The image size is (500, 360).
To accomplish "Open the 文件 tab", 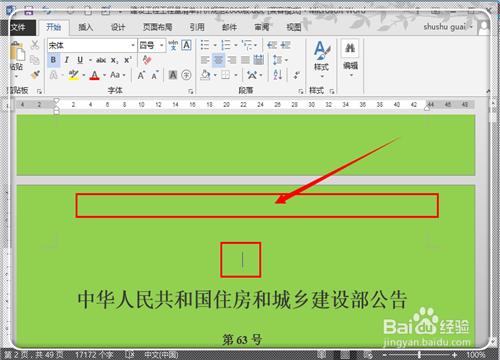I will (x=18, y=27).
